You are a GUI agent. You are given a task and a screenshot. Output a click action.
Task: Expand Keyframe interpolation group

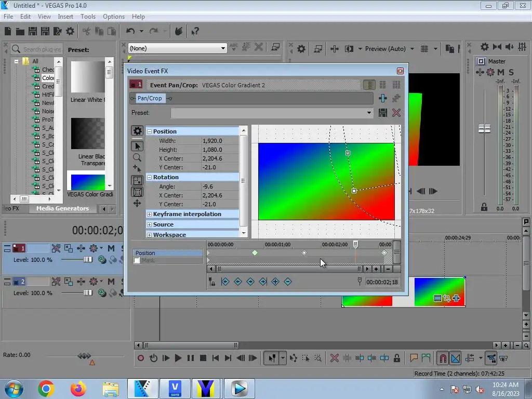pos(149,214)
